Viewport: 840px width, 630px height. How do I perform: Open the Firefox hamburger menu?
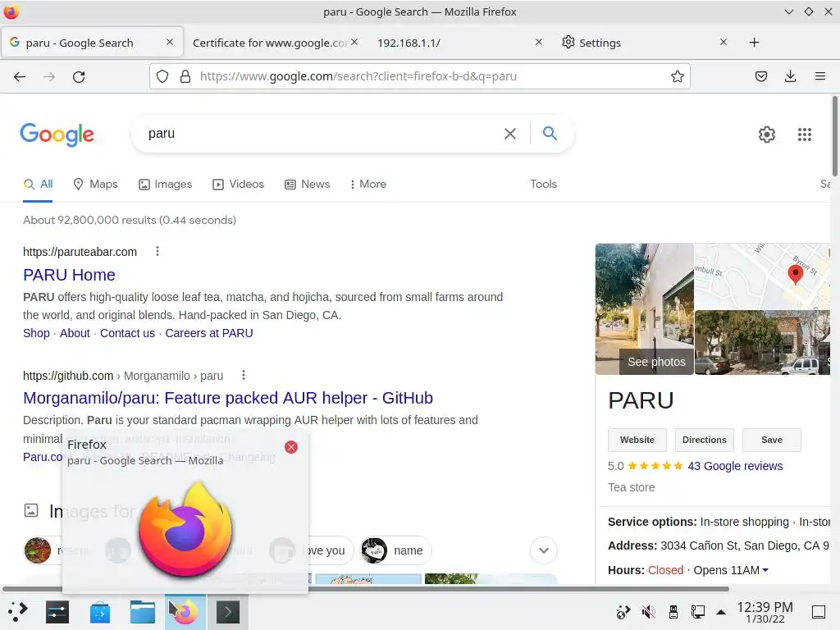click(x=819, y=76)
